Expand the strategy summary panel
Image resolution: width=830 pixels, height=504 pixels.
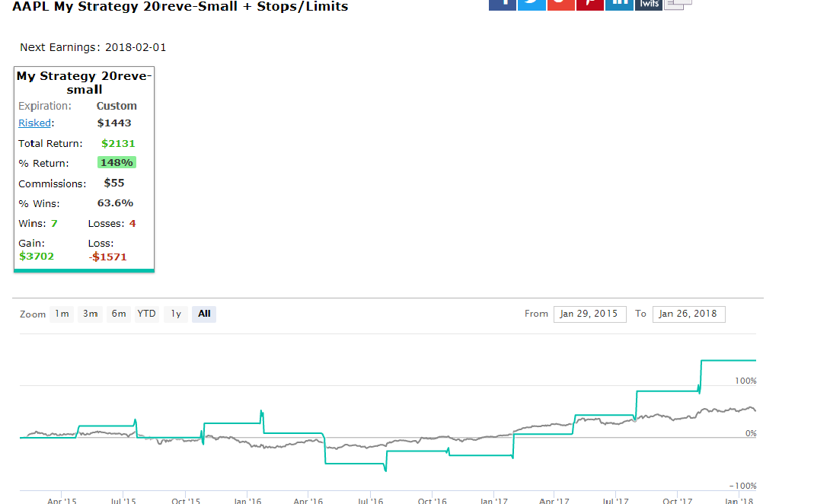(x=84, y=82)
